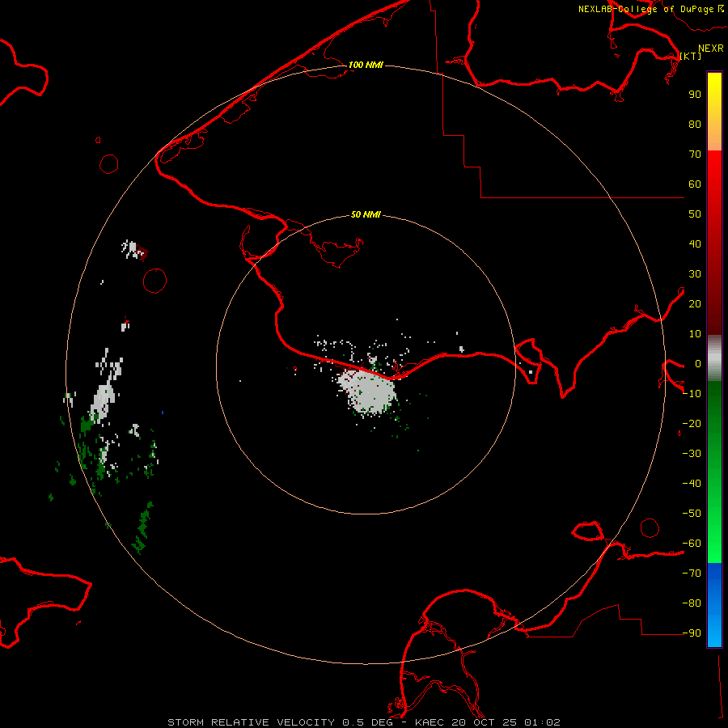Click the "NEXR" label above the color bar
Screen dimensions: 728x728
point(711,49)
